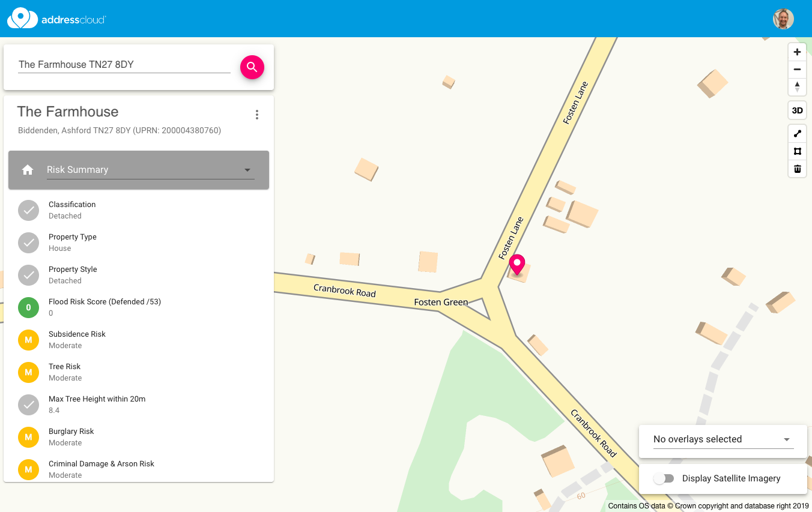Screen dimensions: 812x512
Task: Click the trash delete tool
Action: coord(797,169)
